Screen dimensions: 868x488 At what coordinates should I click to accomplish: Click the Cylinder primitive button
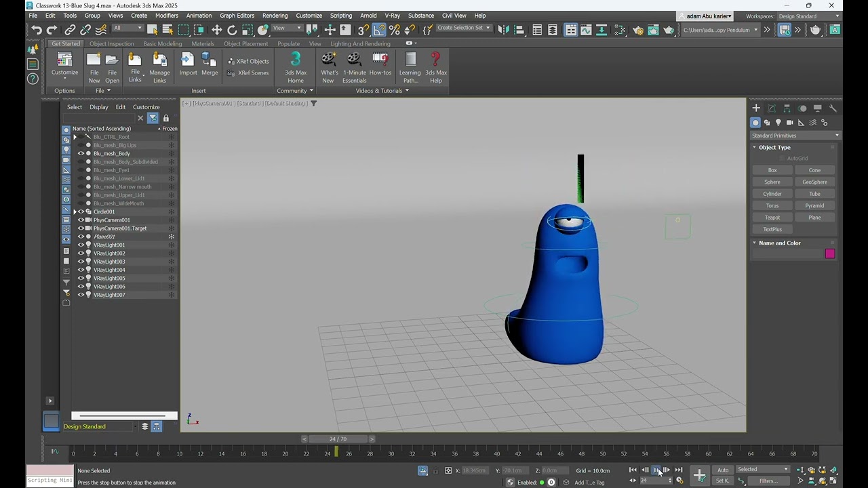pos(772,194)
